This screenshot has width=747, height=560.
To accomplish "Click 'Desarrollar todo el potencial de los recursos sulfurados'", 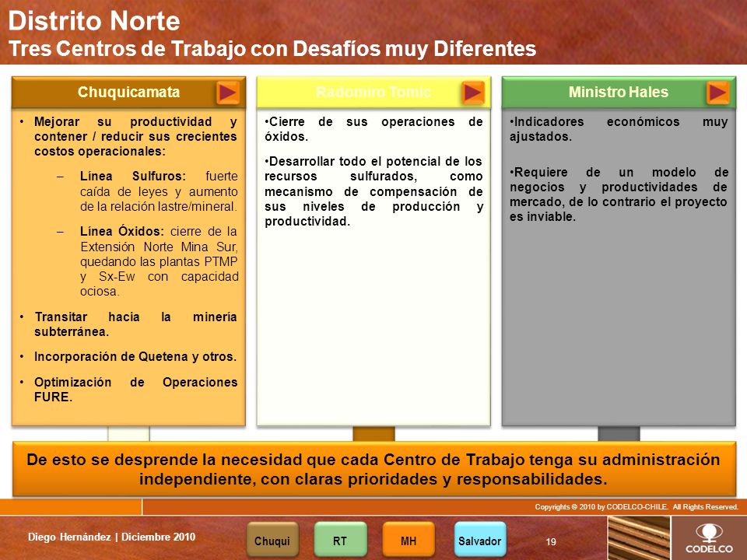I will pos(373,191).
